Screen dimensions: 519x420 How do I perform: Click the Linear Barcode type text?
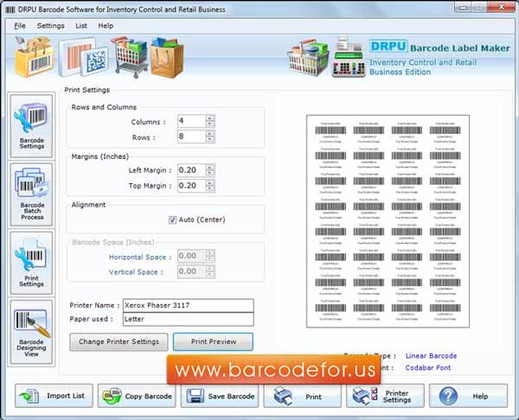pos(431,356)
